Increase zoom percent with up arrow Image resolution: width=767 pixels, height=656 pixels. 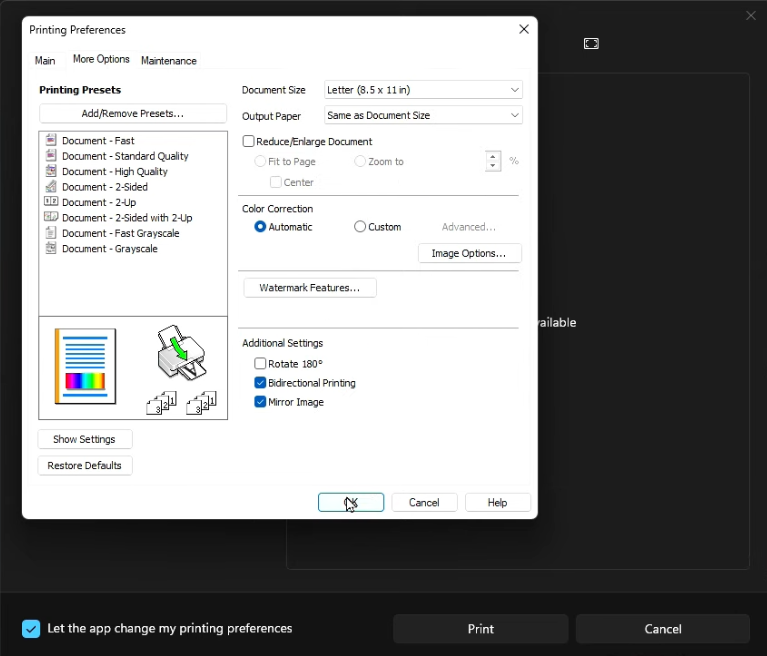[x=493, y=157]
